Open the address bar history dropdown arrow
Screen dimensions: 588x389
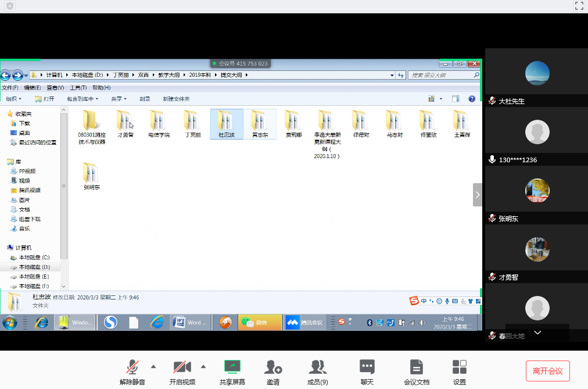pos(392,75)
